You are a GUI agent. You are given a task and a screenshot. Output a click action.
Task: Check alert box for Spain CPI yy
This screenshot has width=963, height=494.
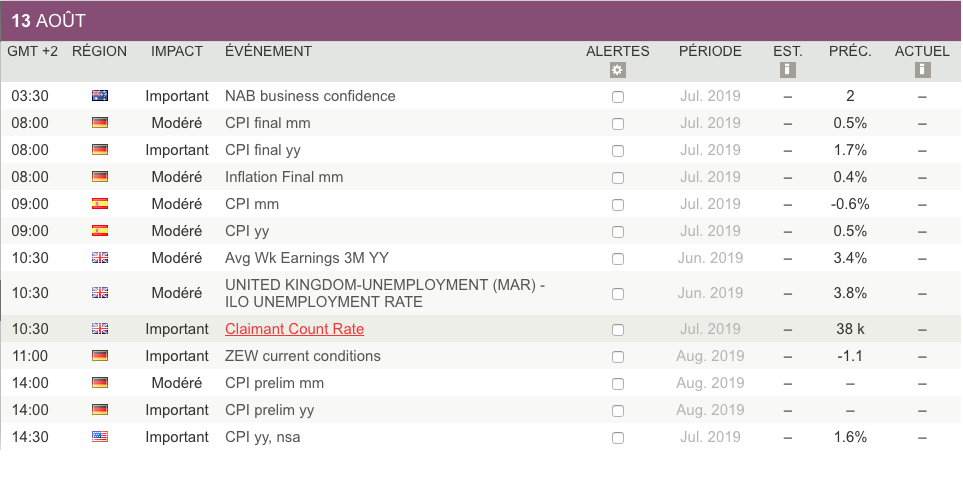[x=618, y=232]
